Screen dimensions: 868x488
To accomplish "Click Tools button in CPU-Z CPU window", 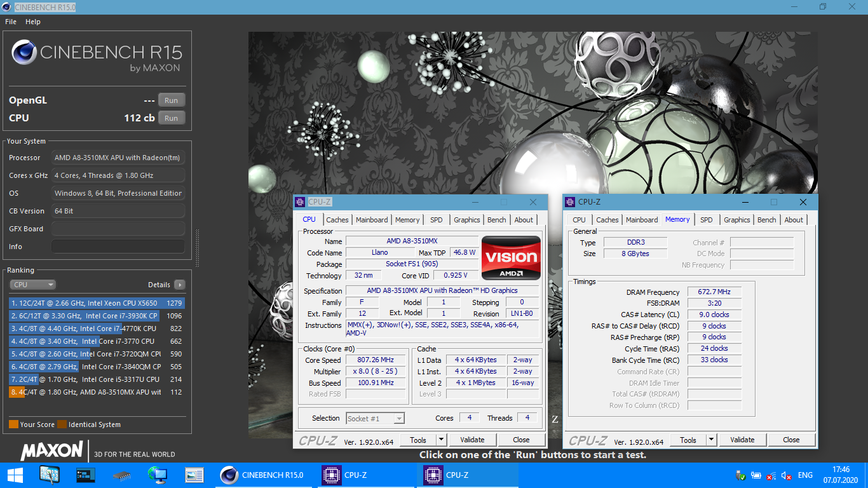I will [418, 440].
